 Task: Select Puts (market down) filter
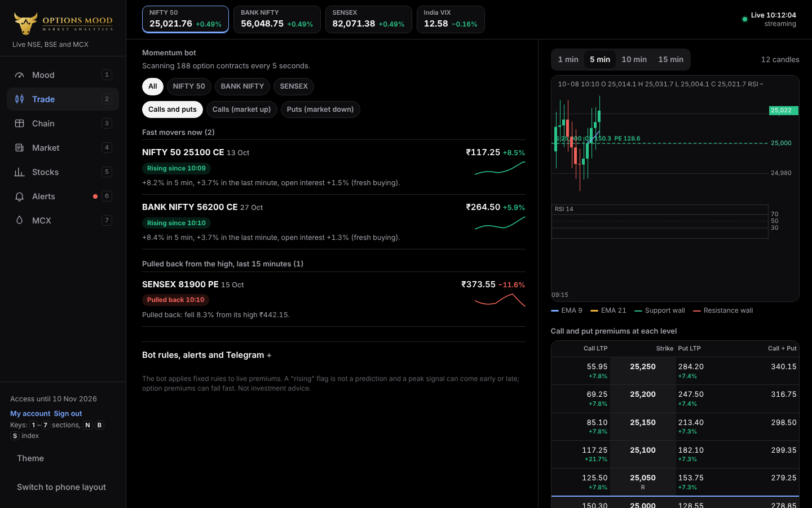[320, 110]
